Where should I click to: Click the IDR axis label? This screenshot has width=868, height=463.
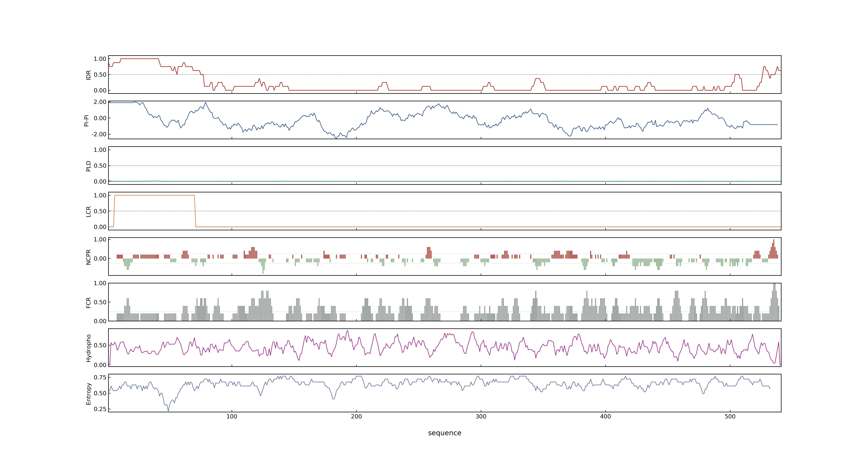tap(88, 75)
